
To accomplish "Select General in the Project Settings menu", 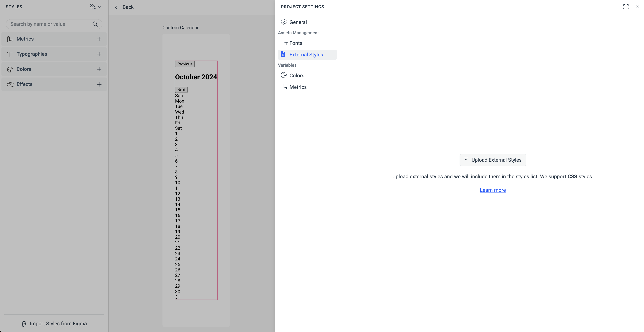I will [x=298, y=22].
